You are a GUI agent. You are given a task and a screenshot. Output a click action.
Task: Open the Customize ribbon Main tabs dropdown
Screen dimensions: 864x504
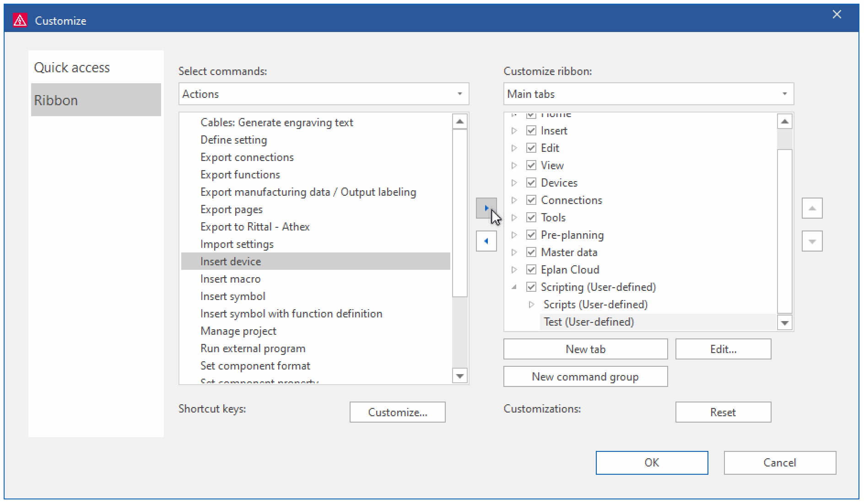pos(648,94)
